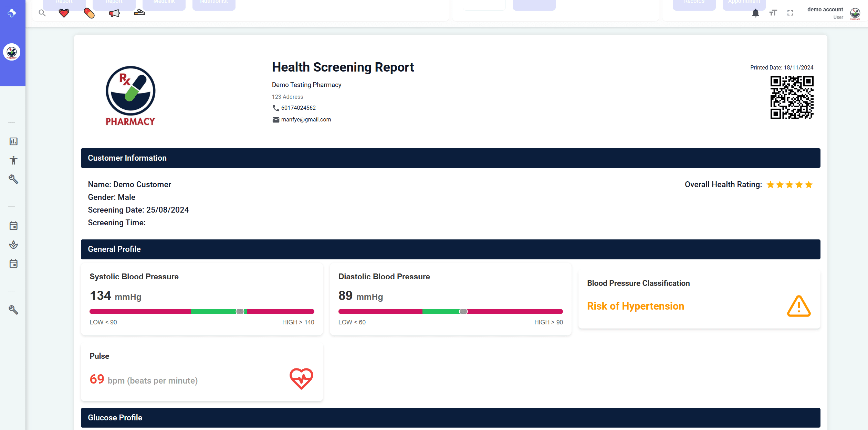Click the pharmacy email address manfye@gmail.com
The image size is (868, 430).
(x=306, y=120)
